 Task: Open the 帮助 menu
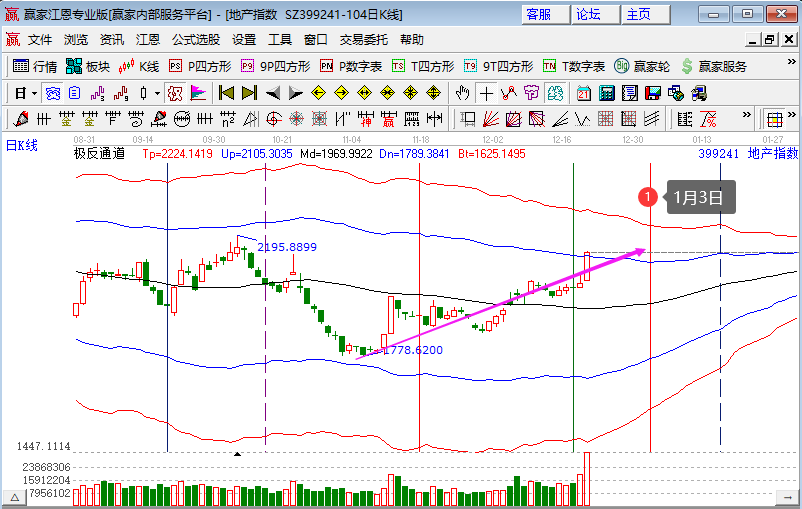[412, 39]
